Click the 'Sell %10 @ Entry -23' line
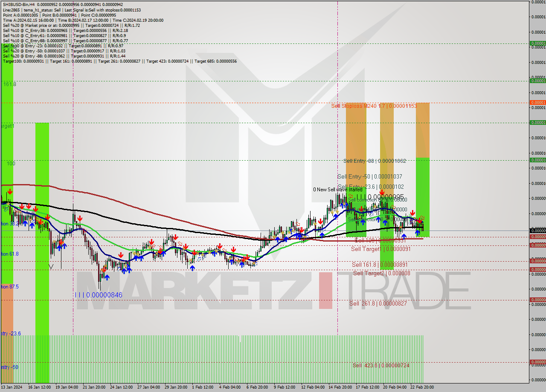This screenshot has height=392, width=546. [63, 46]
